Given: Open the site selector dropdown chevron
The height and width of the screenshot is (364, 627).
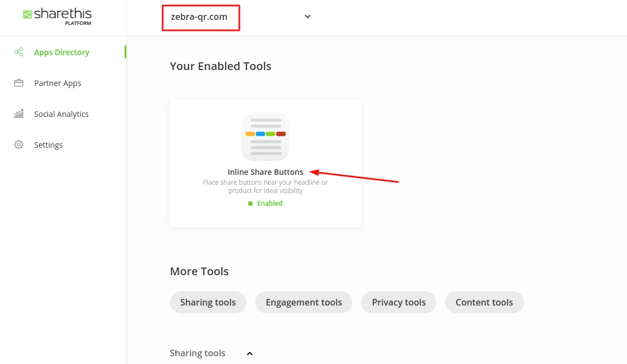Looking at the screenshot, I should (x=308, y=17).
